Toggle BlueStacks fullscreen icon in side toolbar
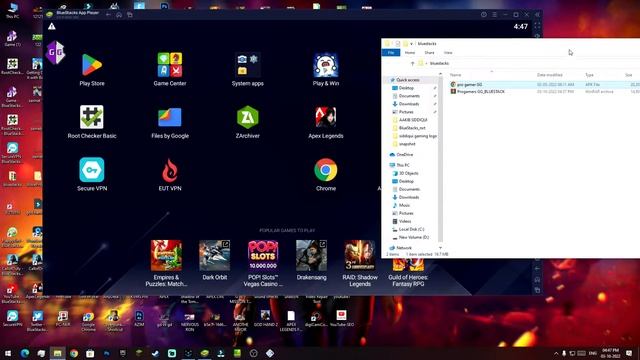 [537, 25]
